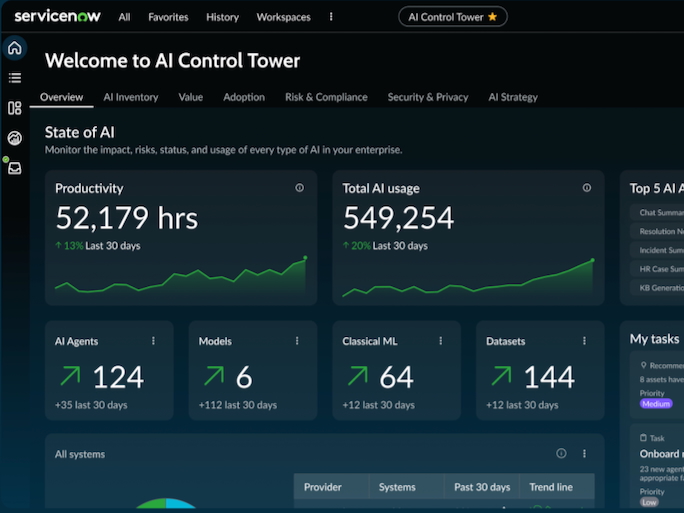The width and height of the screenshot is (684, 513).
Task: Click the favorite star on AI Control Tower
Action: (x=492, y=17)
